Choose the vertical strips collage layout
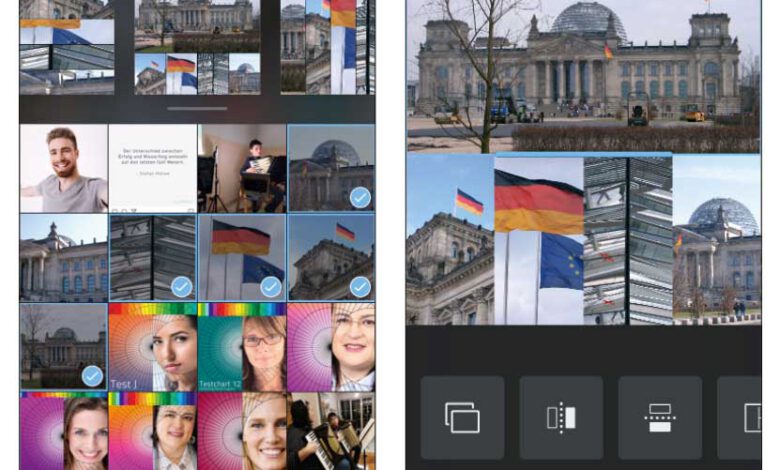Image resolution: width=780 pixels, height=470 pixels. pyautogui.click(x=328, y=47)
